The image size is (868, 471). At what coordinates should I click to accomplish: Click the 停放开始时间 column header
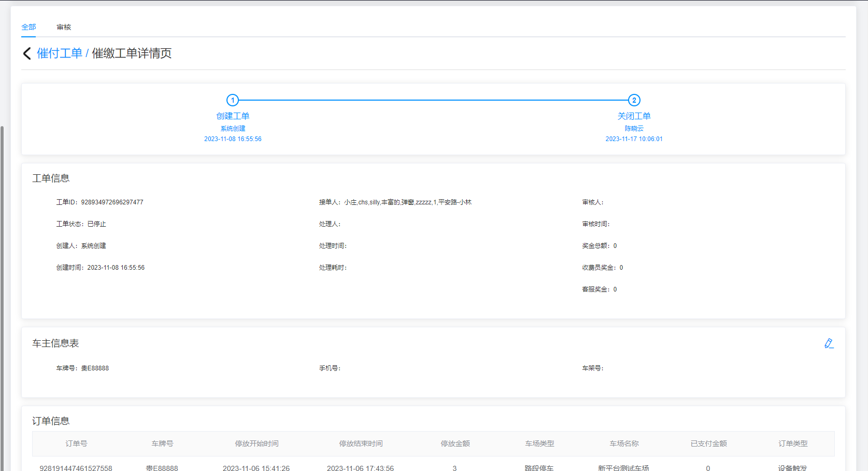point(257,444)
